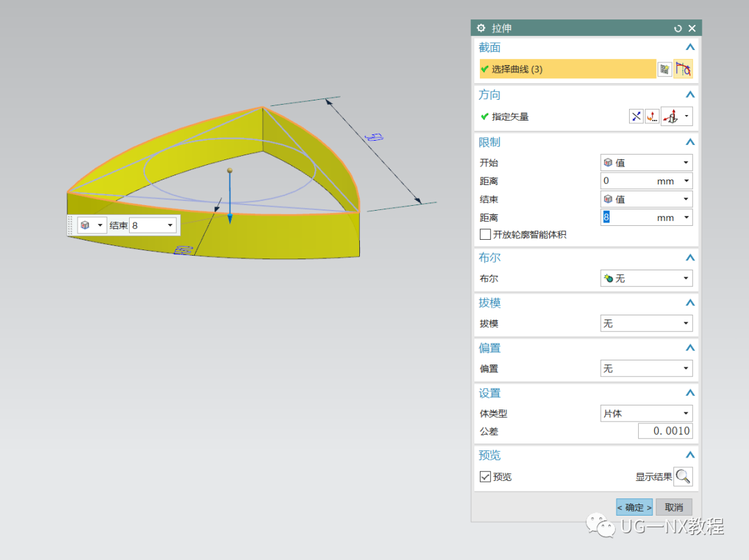Collapse the 偏置 section
Screen dimensions: 749x560
690,348
